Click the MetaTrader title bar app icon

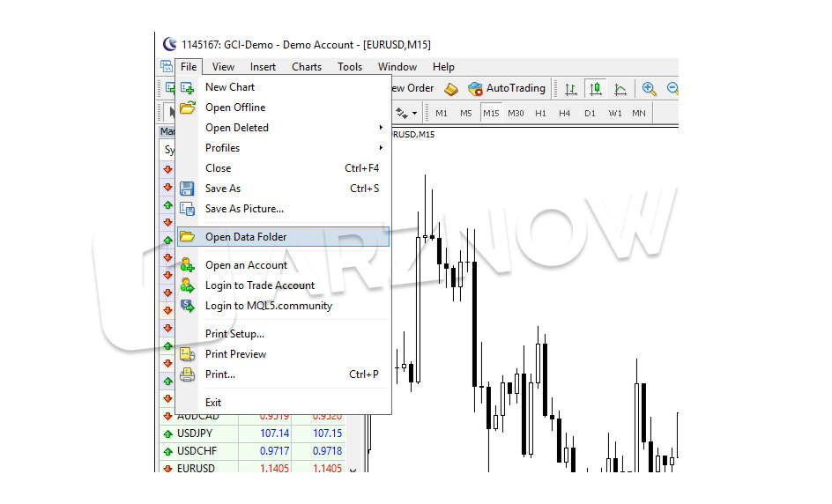(169, 44)
